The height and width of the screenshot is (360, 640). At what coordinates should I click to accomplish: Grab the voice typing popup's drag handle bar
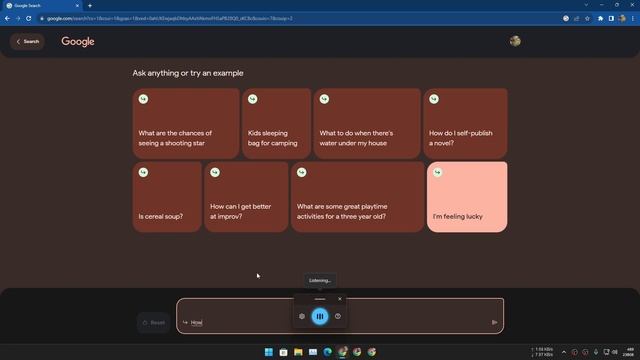[x=320, y=299]
